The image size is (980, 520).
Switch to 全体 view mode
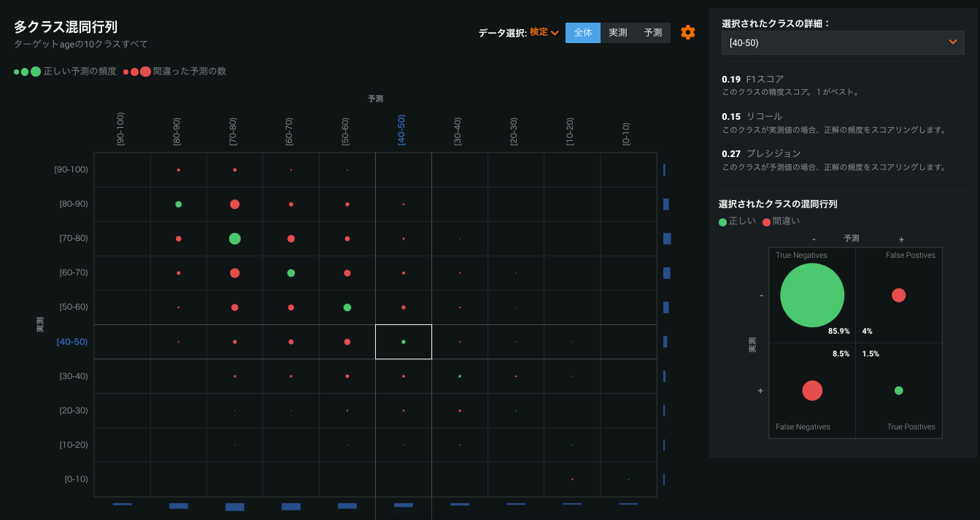[582, 33]
